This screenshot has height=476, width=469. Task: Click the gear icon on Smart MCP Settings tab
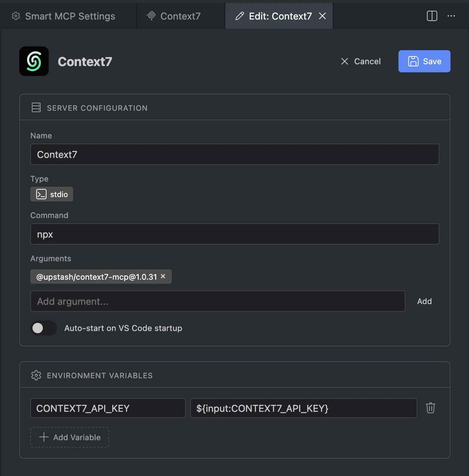coord(16,16)
